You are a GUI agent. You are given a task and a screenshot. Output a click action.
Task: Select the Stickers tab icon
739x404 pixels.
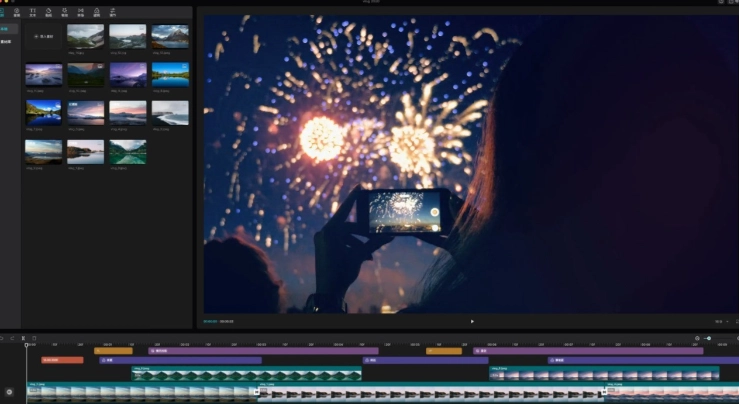[49, 13]
